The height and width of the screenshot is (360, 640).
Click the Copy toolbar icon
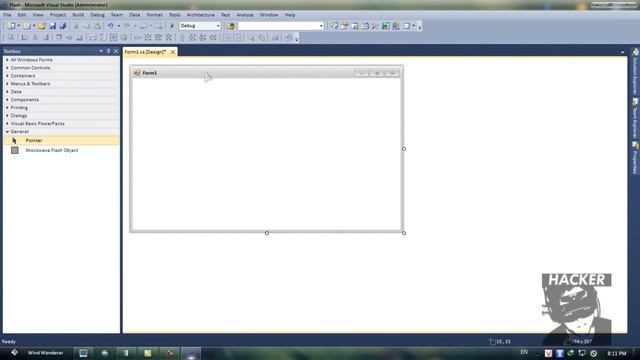click(x=87, y=26)
